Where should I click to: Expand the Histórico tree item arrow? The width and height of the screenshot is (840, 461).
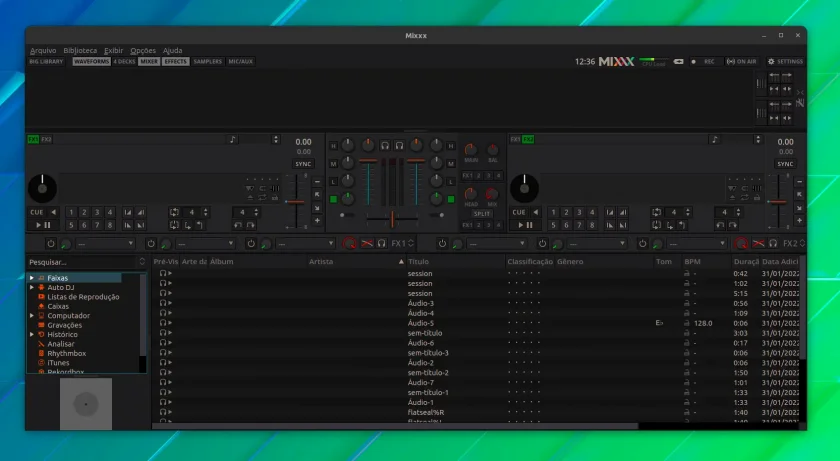click(x=32, y=335)
